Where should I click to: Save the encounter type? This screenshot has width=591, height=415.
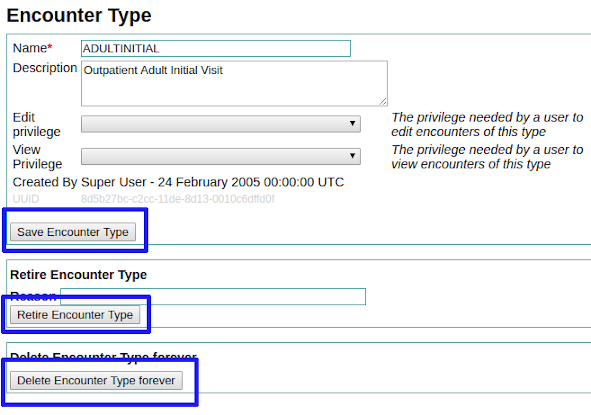pos(73,232)
